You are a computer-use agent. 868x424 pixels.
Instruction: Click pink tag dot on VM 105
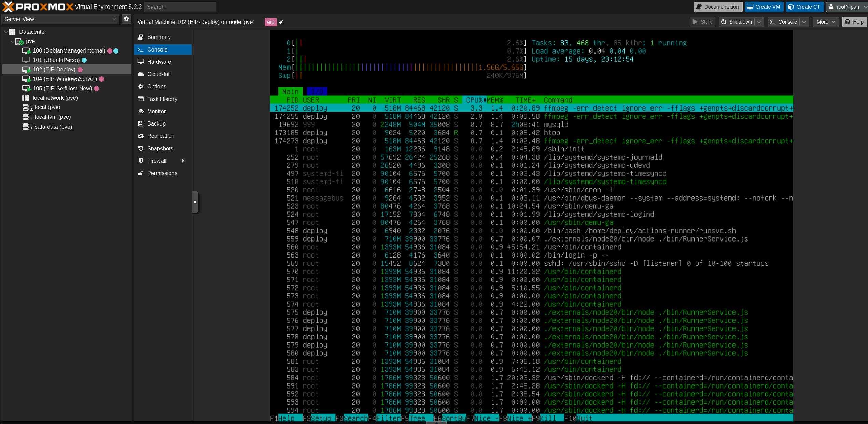97,89
